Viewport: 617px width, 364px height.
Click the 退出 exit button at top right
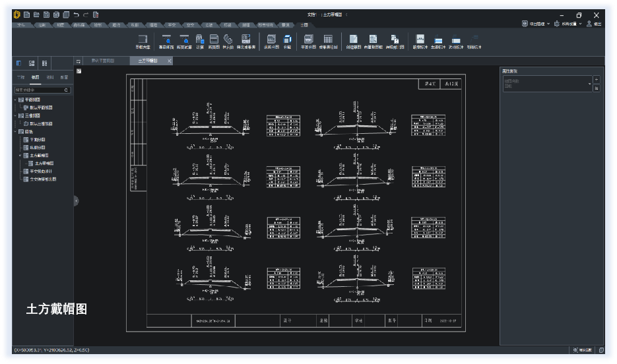(593, 24)
